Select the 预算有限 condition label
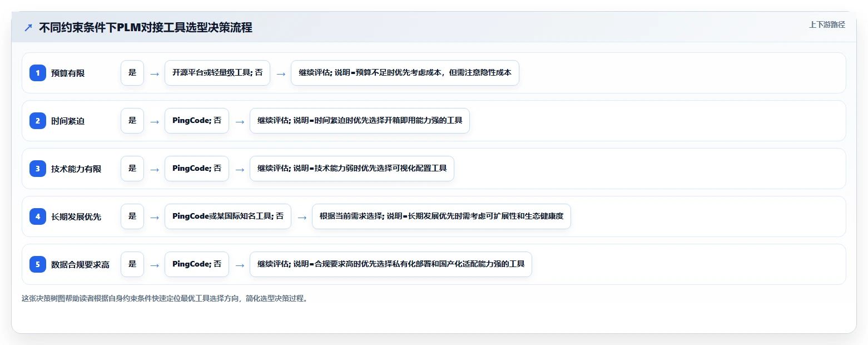The height and width of the screenshot is (345, 868). point(68,73)
